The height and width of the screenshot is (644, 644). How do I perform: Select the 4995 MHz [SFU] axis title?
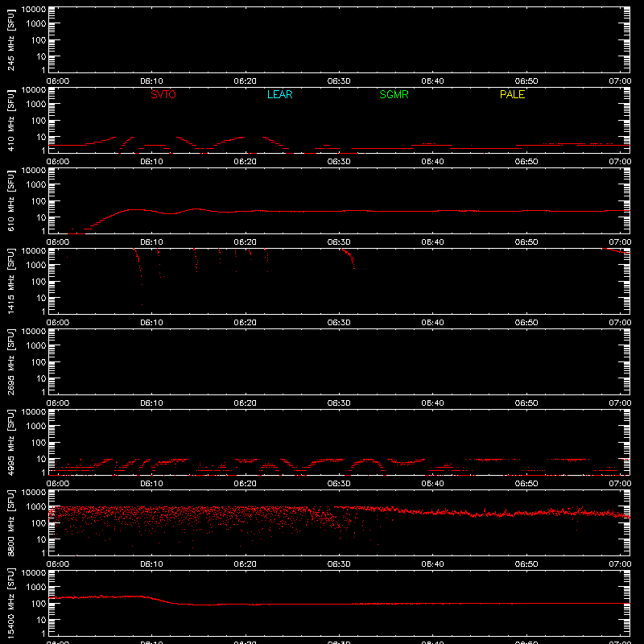coord(10,442)
